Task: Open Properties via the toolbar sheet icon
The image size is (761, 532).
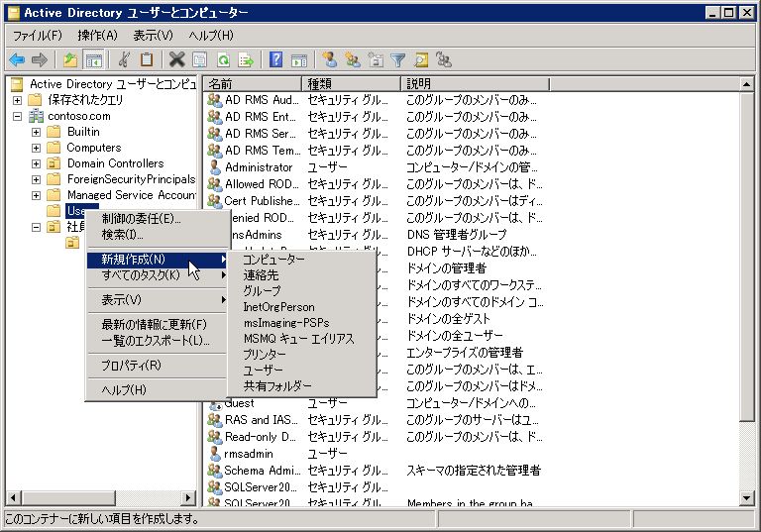Action: (199, 60)
